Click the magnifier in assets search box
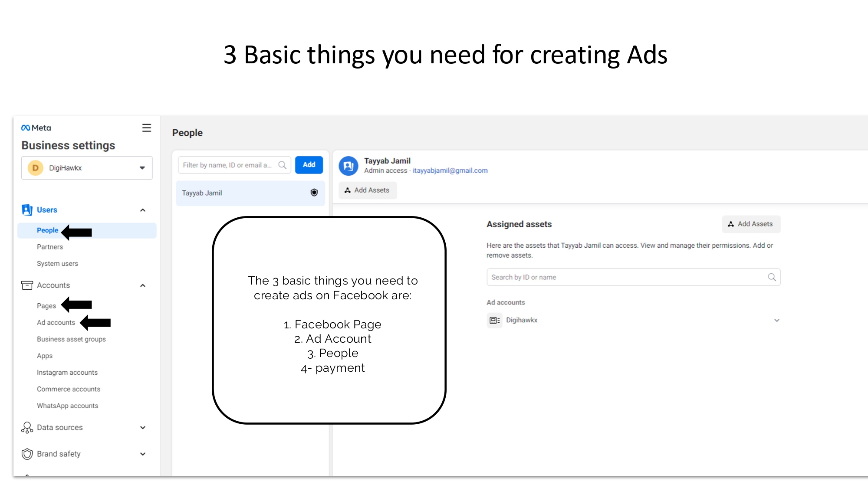868x488 pixels. click(x=772, y=277)
